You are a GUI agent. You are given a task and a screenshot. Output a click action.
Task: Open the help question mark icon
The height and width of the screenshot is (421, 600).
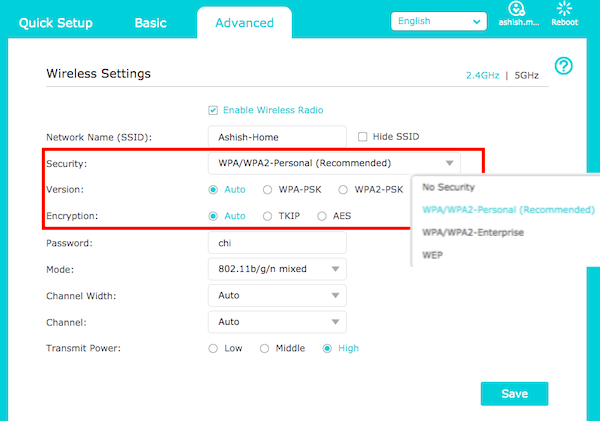click(563, 66)
